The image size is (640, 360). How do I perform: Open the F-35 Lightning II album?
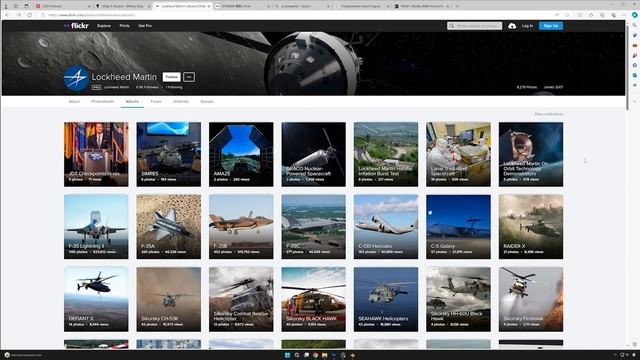click(x=96, y=227)
